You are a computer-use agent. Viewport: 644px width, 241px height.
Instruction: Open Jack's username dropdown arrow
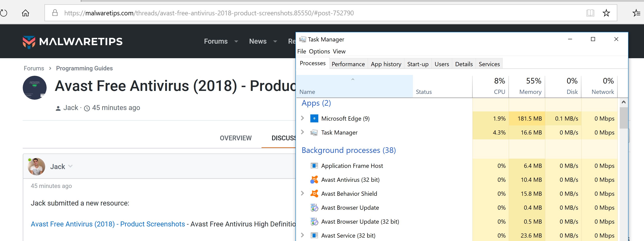[x=71, y=166]
